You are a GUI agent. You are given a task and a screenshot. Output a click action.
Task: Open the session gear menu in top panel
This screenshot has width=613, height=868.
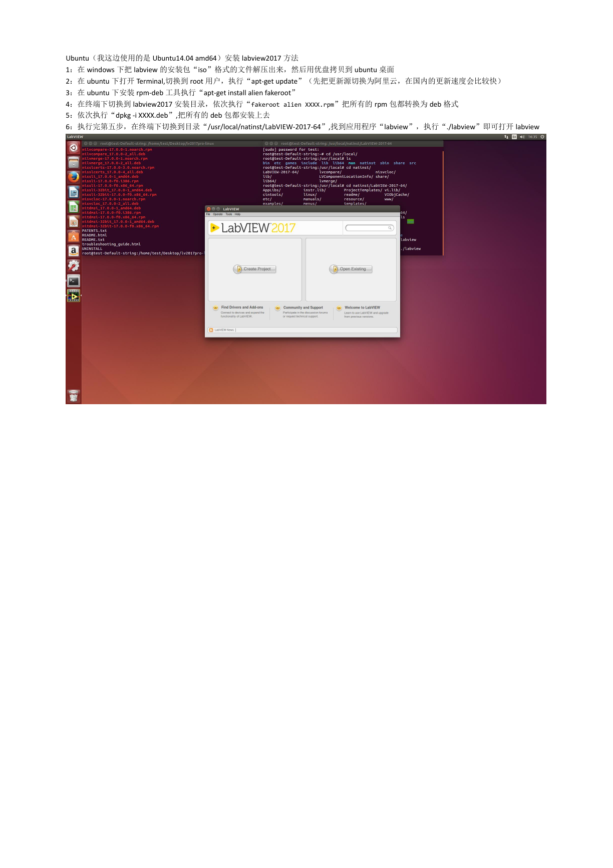pos(542,137)
